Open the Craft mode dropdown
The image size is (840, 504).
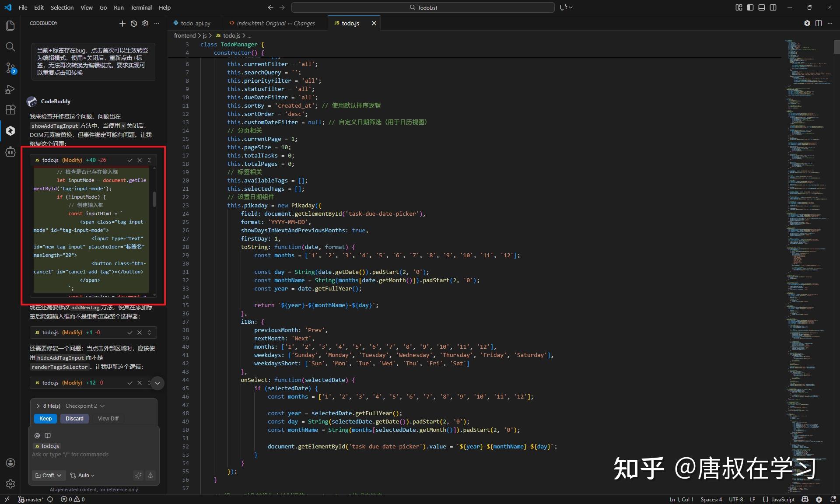[x=49, y=476]
